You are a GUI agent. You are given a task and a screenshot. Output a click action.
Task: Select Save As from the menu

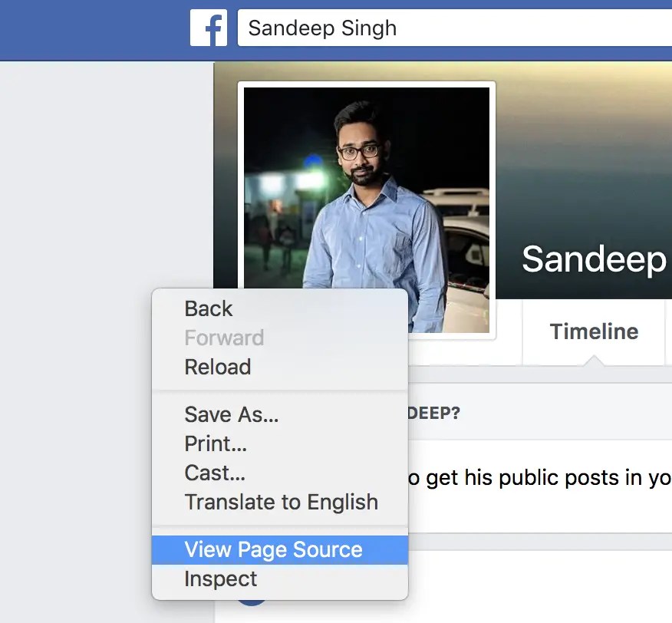(x=231, y=414)
